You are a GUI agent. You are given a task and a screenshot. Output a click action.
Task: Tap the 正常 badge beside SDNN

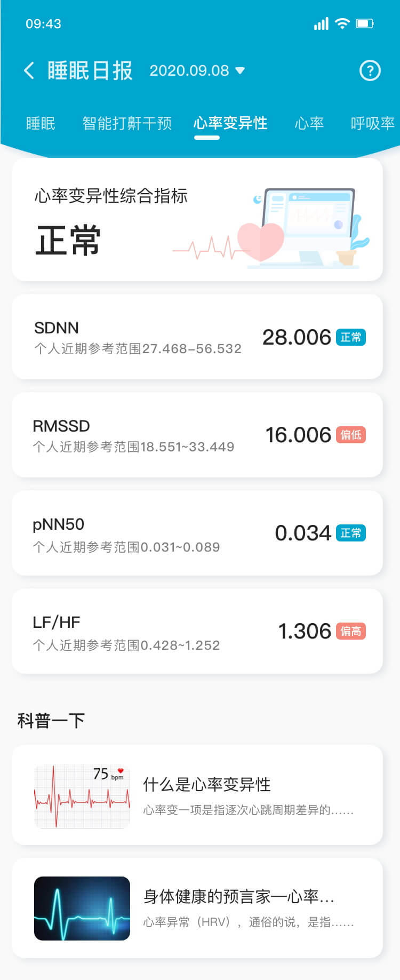(x=350, y=337)
